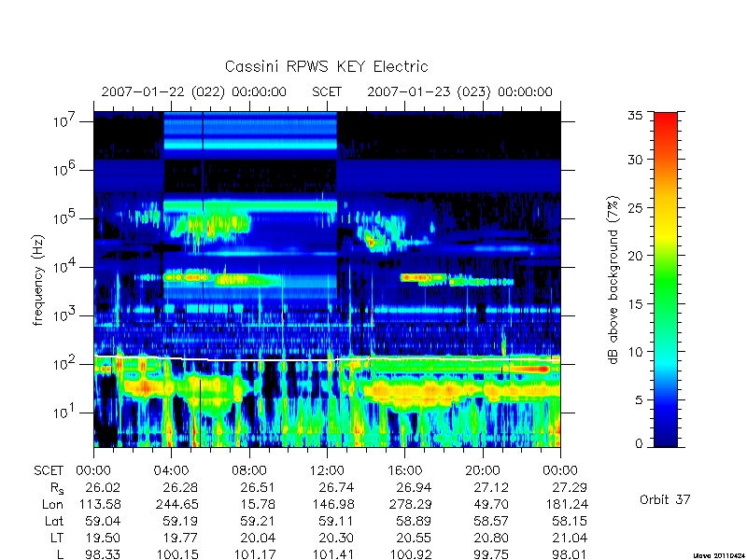Screen dimensions: 747x560
Task: Click the time tick label "12:00"
Action: tap(327, 471)
